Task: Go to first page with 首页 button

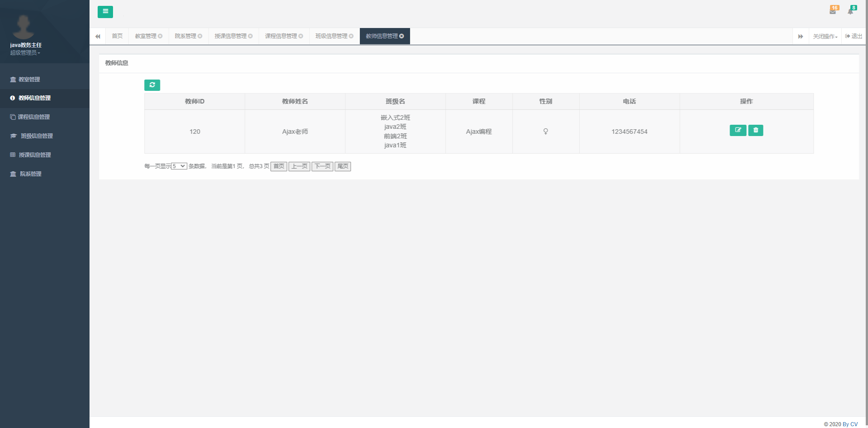Action: 279,166
